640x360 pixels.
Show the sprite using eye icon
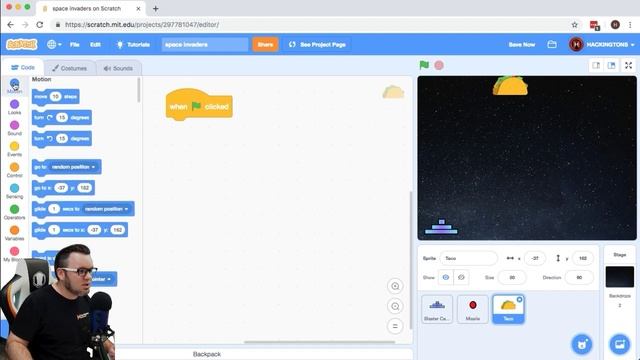(446, 277)
